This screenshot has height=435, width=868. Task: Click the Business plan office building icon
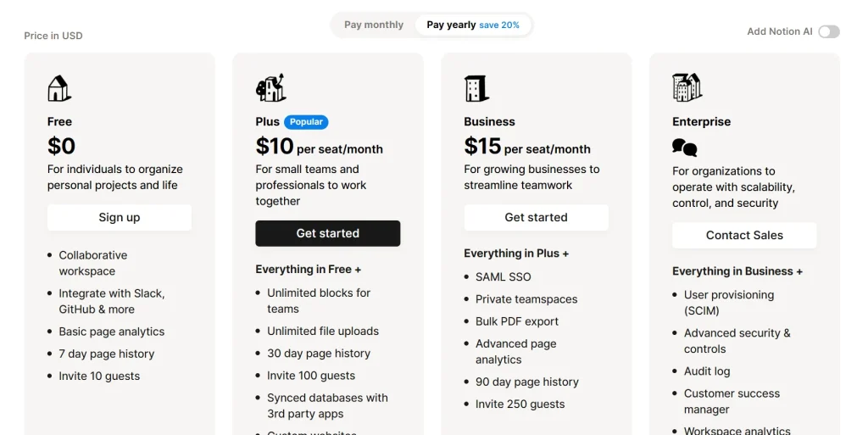(476, 88)
